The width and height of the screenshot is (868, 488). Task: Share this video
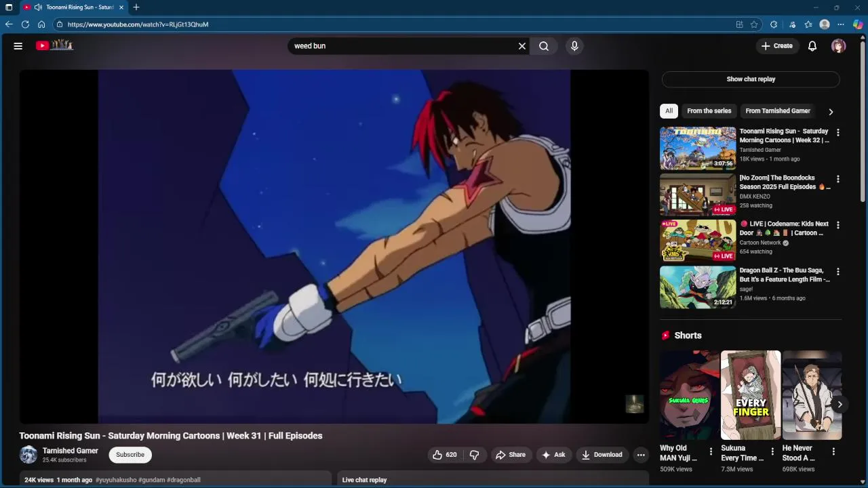point(511,455)
